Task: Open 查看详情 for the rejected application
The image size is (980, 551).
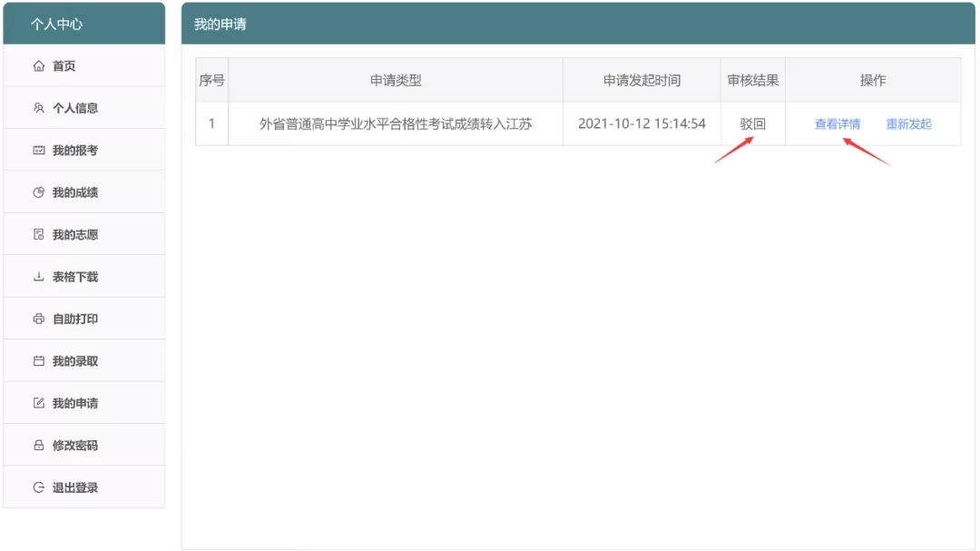Action: 837,124
